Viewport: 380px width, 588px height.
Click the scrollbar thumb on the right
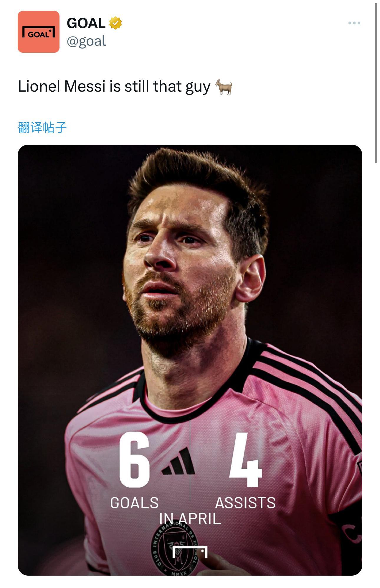376,82
